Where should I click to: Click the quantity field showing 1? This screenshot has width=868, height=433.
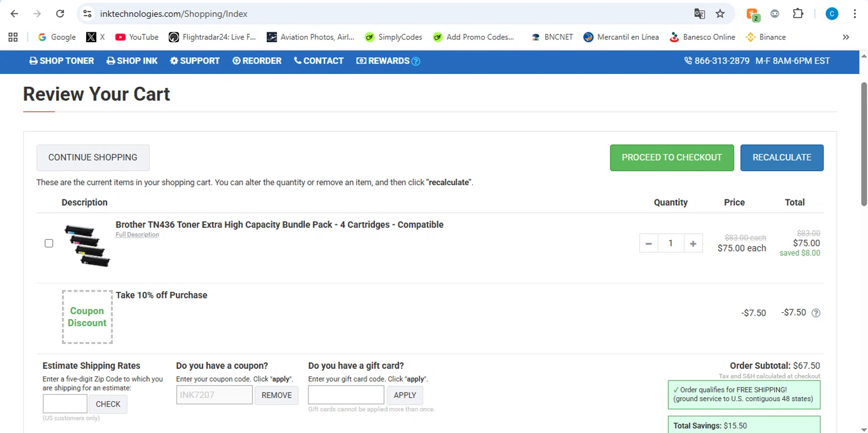(x=671, y=243)
